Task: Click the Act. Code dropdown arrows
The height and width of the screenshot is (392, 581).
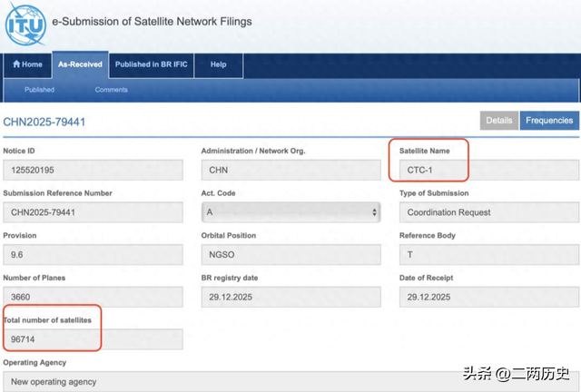Action: tap(374, 212)
